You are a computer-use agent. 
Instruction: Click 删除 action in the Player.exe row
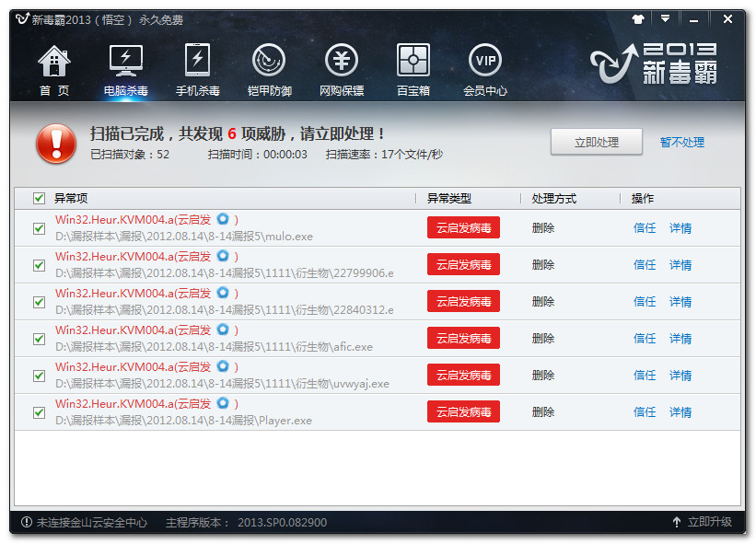tap(543, 412)
